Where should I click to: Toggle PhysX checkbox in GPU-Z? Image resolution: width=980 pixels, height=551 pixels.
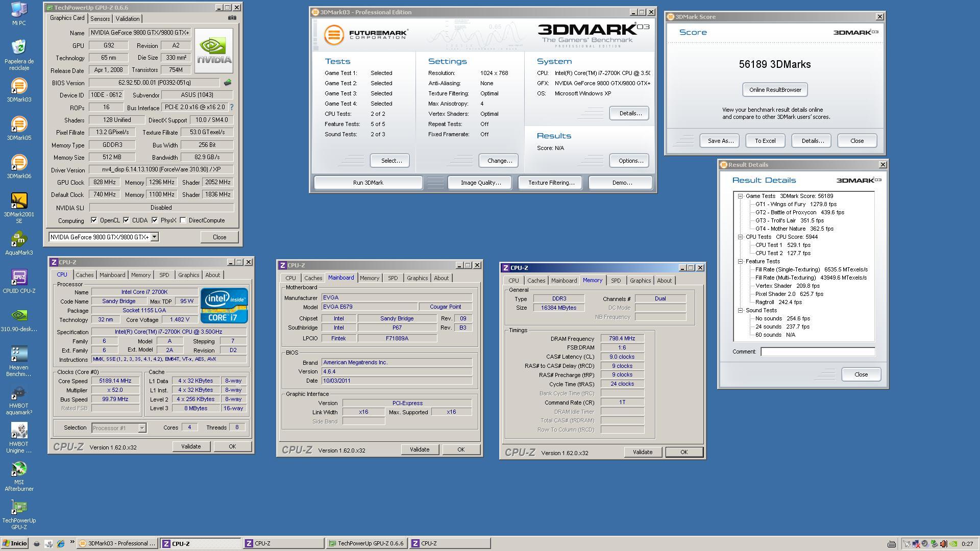click(x=155, y=220)
